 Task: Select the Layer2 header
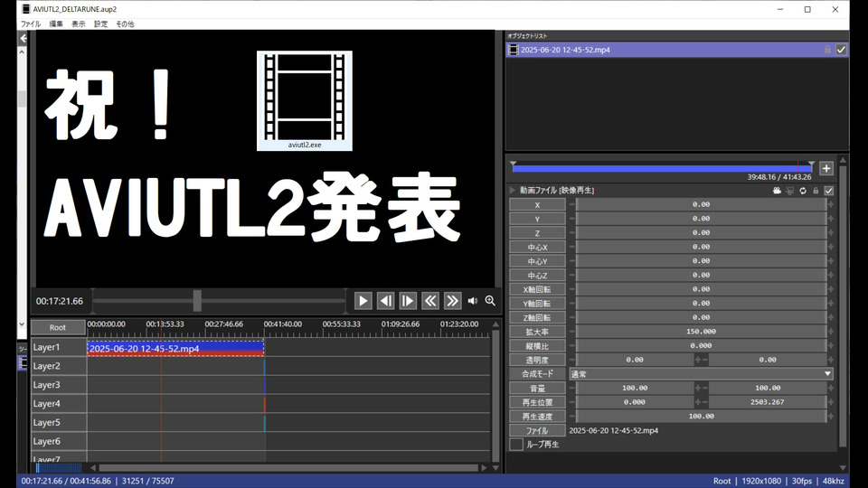coord(58,366)
